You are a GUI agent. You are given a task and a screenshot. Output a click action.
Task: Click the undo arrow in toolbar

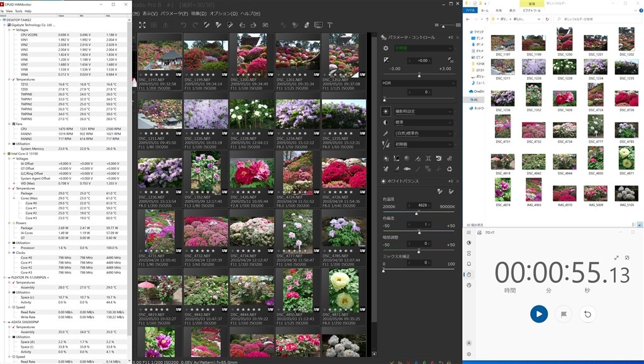pyautogui.click(x=184, y=25)
